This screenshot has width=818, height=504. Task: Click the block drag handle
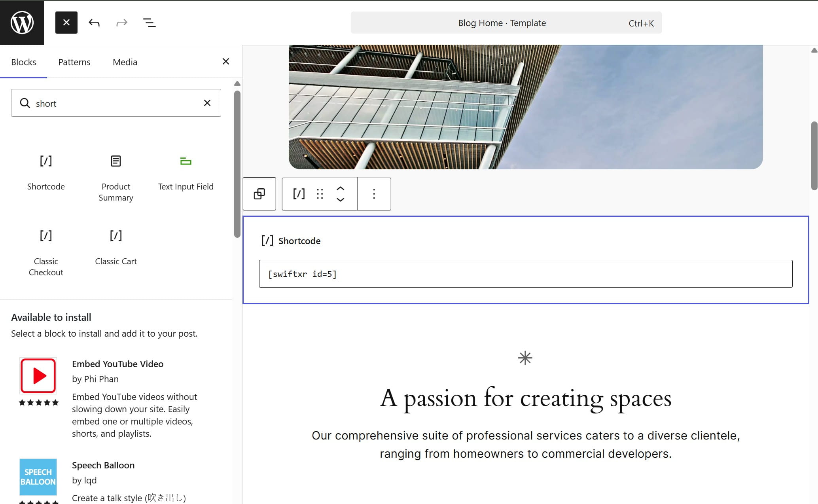320,194
